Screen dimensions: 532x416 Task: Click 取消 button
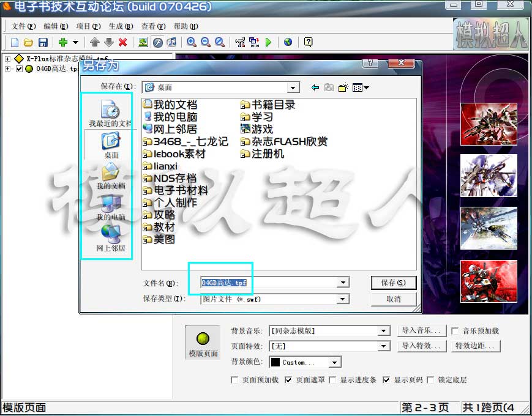pyautogui.click(x=394, y=299)
